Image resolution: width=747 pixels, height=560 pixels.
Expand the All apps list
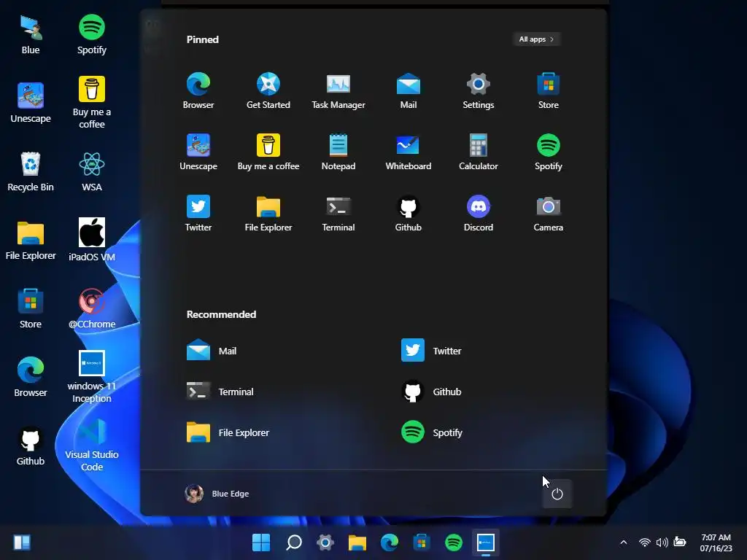point(536,39)
